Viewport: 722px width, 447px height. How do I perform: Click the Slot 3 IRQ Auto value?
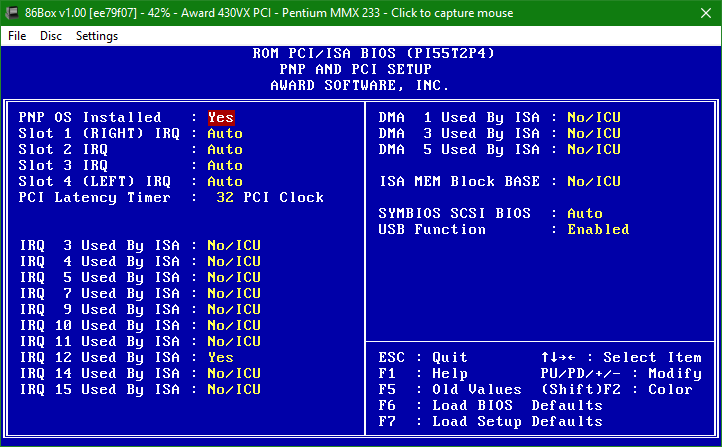coord(225,165)
